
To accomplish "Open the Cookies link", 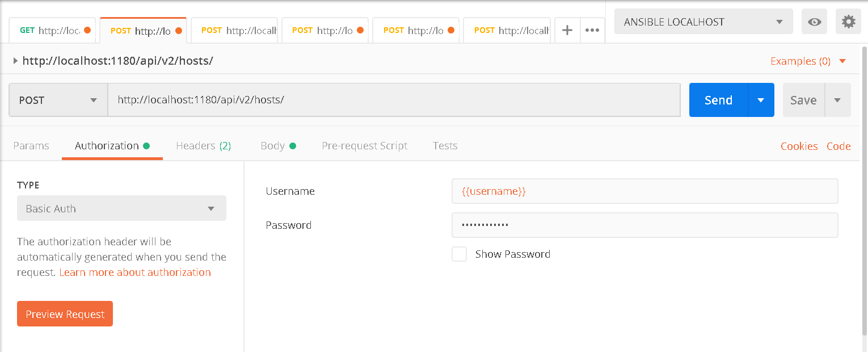I will [799, 146].
